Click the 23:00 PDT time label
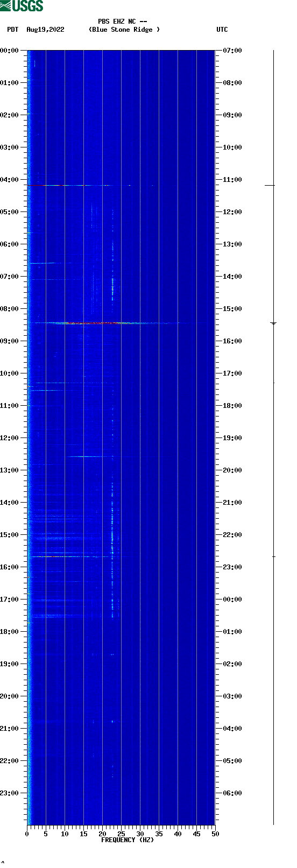The height and width of the screenshot is (868, 297). click(x=9, y=793)
